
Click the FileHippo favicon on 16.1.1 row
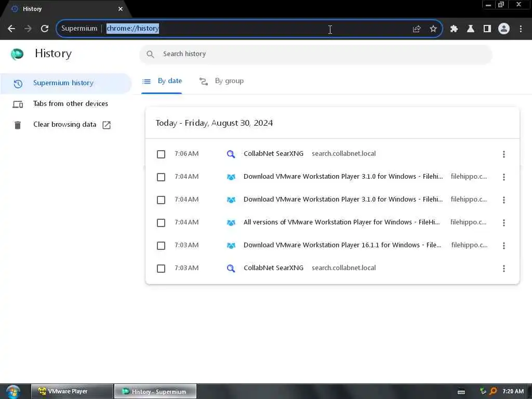tap(231, 246)
